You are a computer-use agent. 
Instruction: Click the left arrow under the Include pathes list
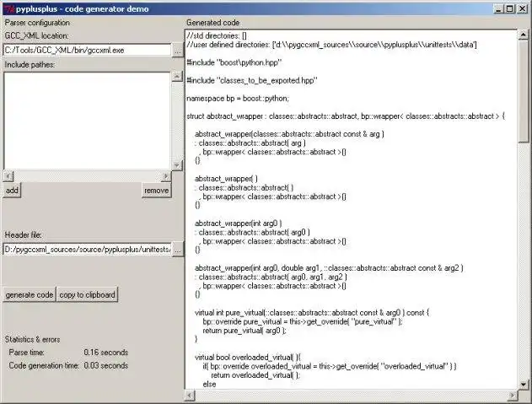coord(8,176)
